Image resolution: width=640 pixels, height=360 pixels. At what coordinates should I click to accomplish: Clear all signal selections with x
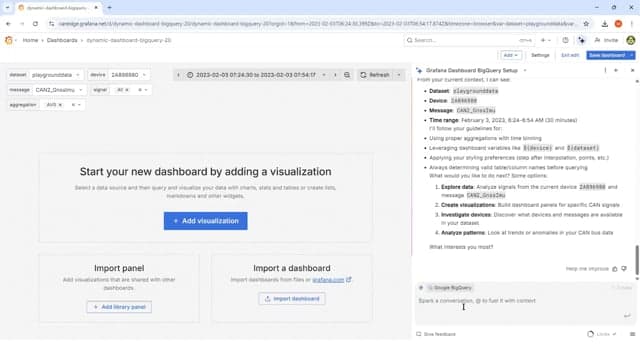(x=140, y=90)
